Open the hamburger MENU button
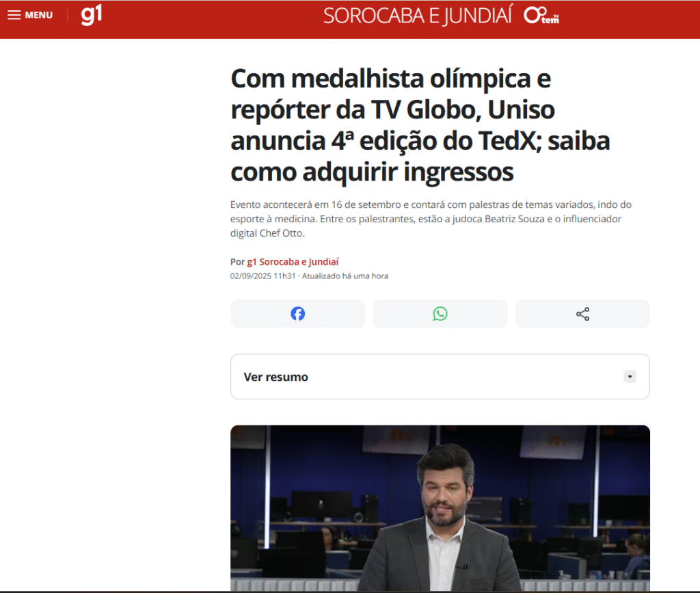The width and height of the screenshot is (700, 593). pos(30,15)
